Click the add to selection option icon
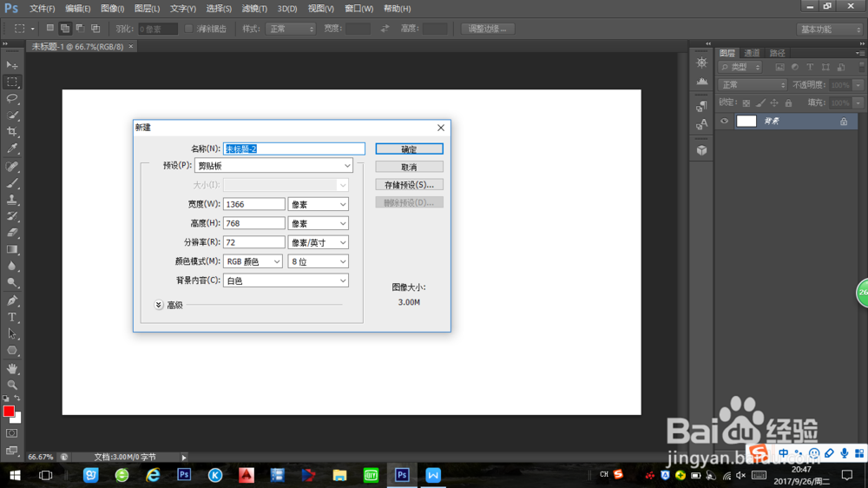The width and height of the screenshot is (868, 488). 65,29
